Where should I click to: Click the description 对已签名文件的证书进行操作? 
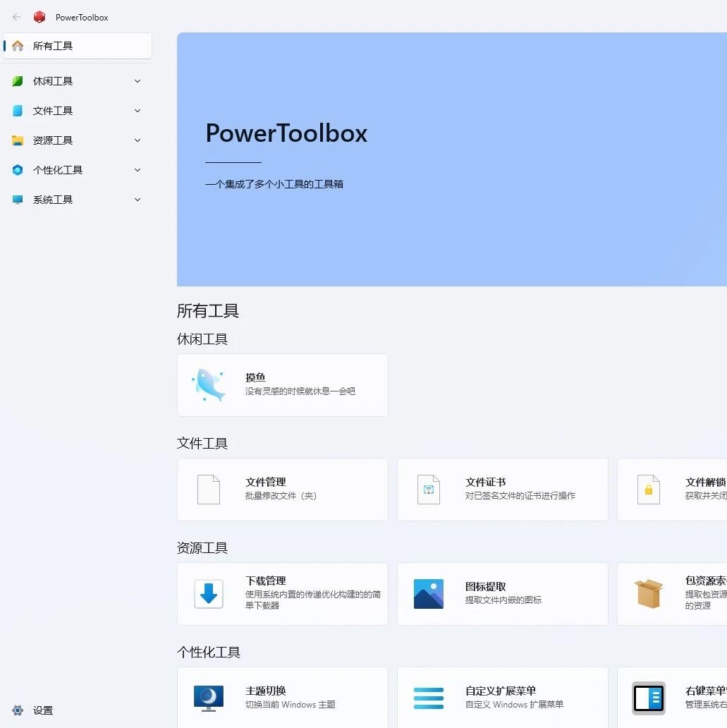point(520,496)
